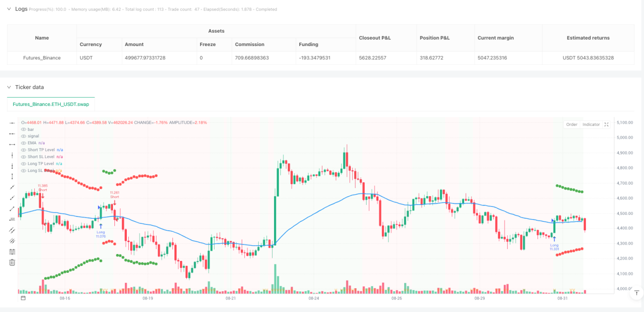
Task: Open the Indicator button on chart
Action: 591,124
